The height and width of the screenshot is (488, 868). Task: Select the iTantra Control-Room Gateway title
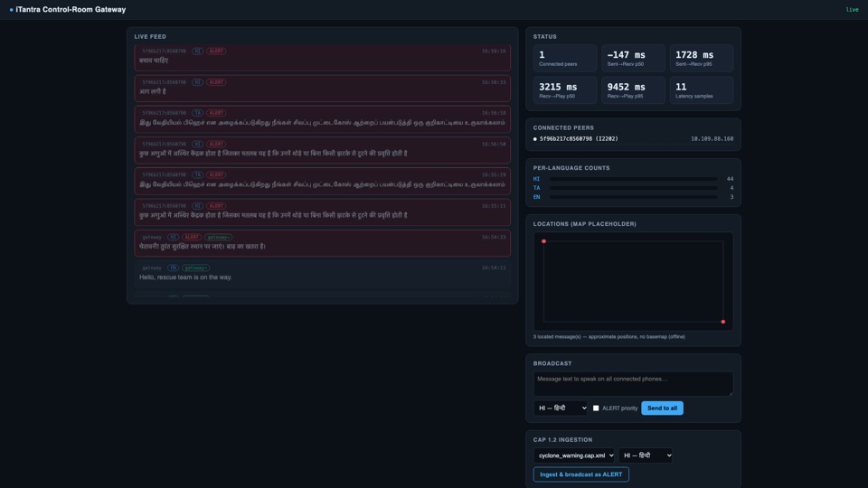71,9
